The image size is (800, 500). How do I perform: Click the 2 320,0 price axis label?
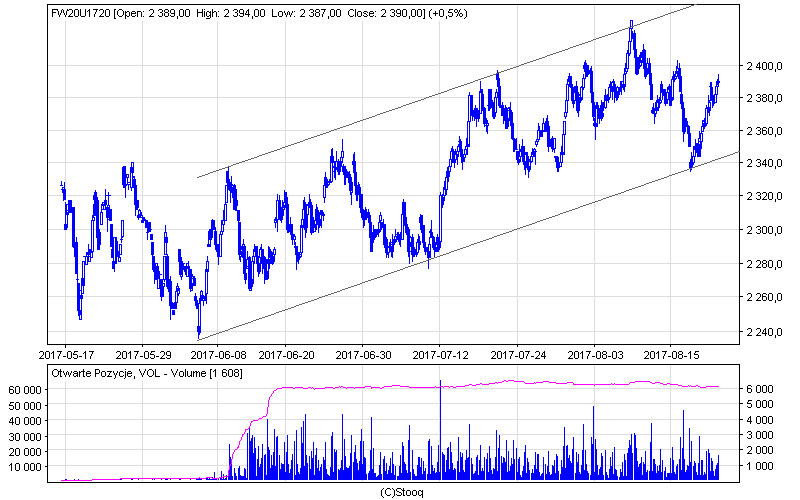(764, 196)
